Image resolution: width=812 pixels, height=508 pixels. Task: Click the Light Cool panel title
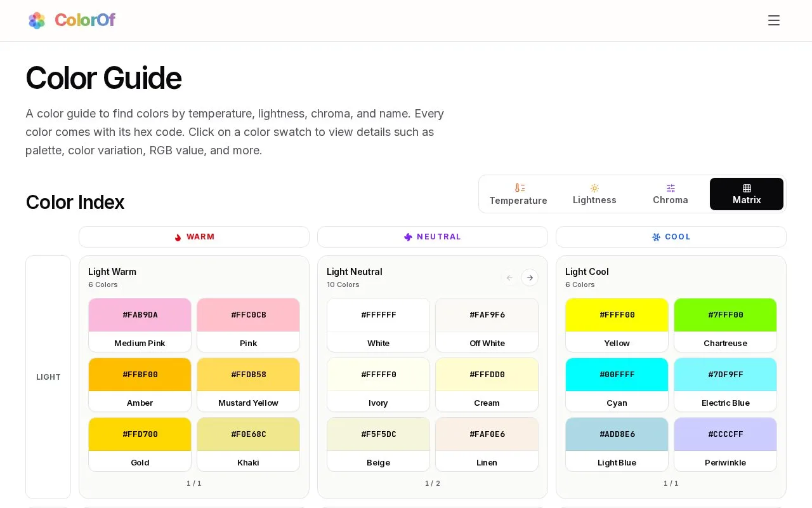tap(587, 272)
